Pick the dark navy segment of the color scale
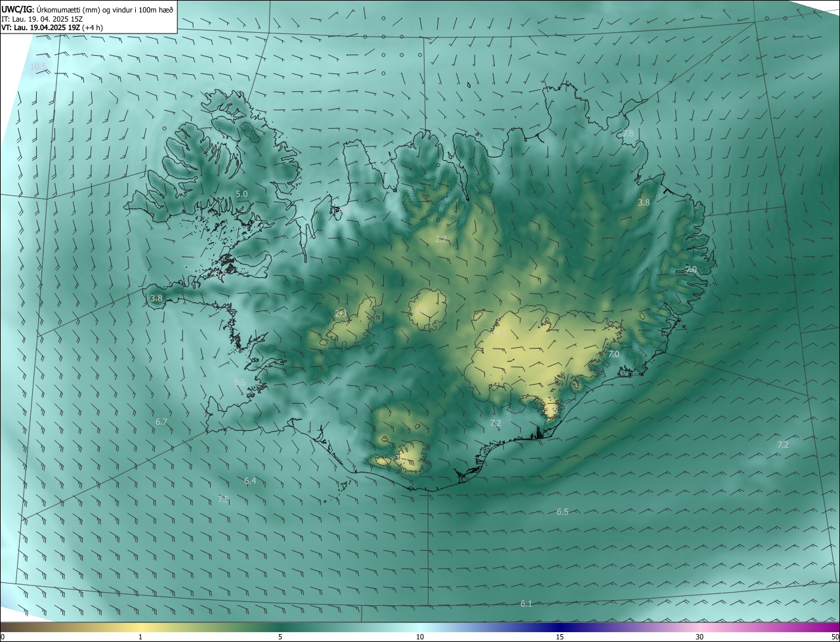840x642 pixels. pos(560,628)
